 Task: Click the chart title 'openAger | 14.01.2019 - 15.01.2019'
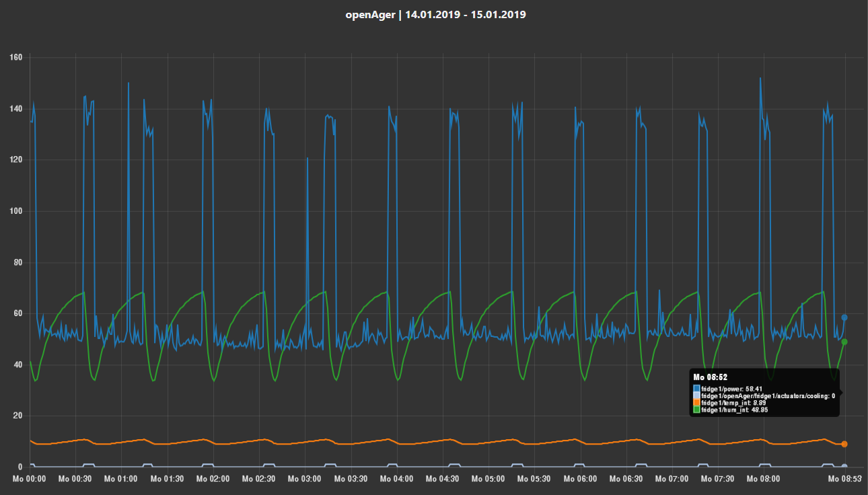tap(436, 14)
